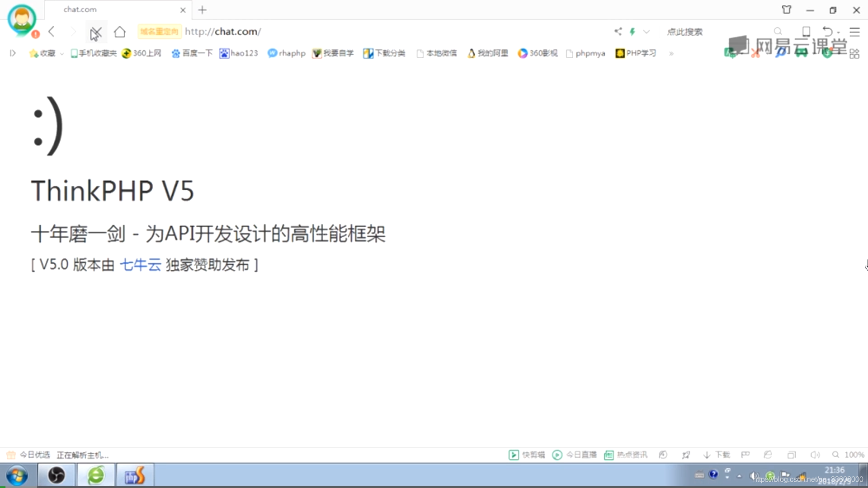Toggle page sound mute speaker icon
Screen dimensions: 868x488
point(815,455)
